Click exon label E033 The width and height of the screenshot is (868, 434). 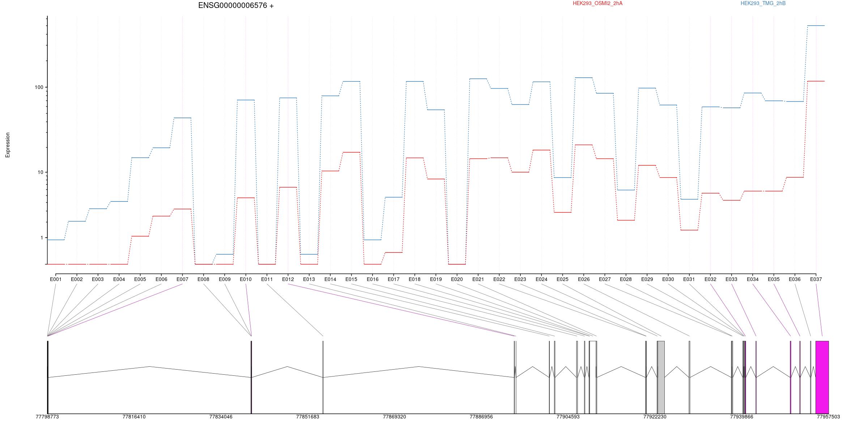tap(731, 279)
